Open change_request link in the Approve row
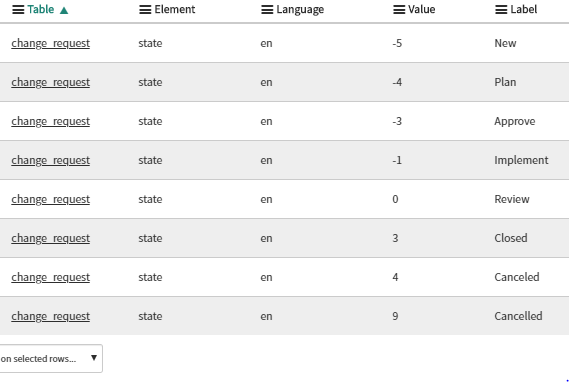Viewport: 569px width, 382px height. tap(50, 121)
